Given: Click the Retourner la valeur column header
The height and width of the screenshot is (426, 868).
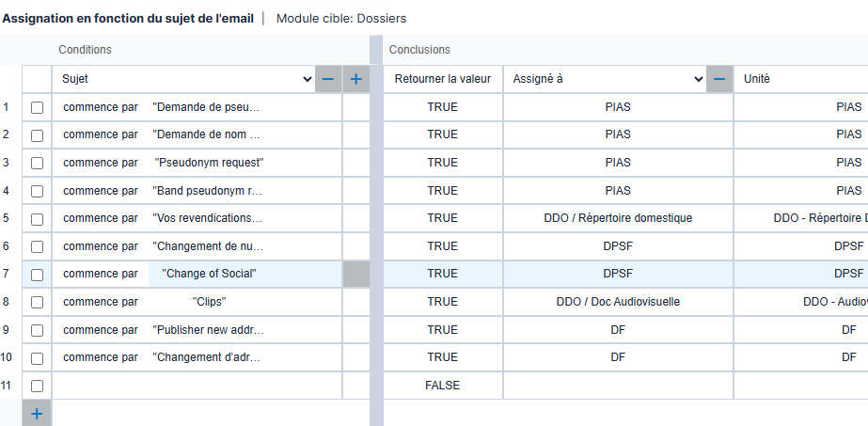Looking at the screenshot, I should pyautogui.click(x=443, y=80).
